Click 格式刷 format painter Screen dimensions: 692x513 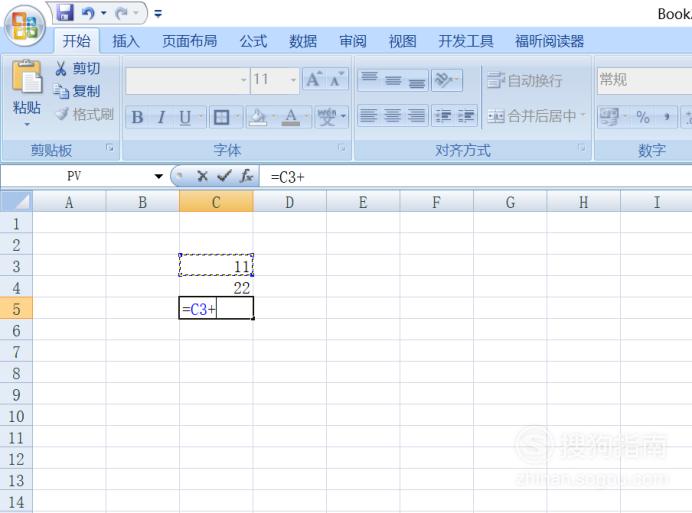point(84,114)
